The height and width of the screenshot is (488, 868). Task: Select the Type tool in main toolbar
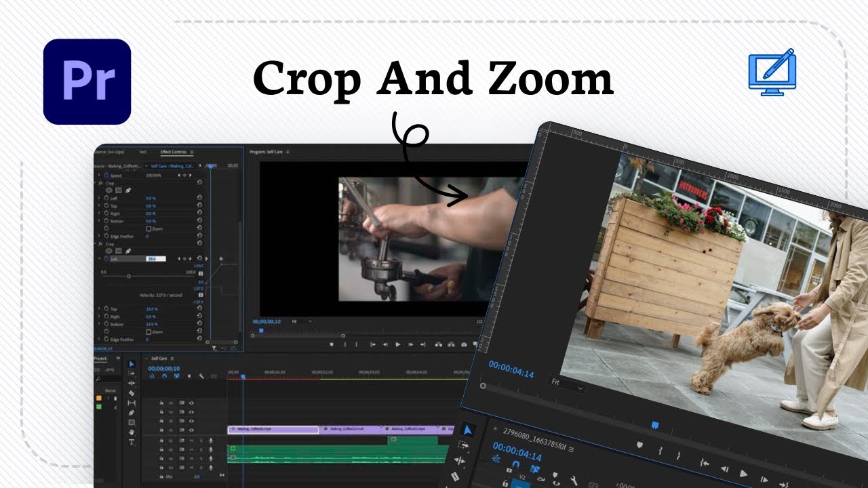132,442
